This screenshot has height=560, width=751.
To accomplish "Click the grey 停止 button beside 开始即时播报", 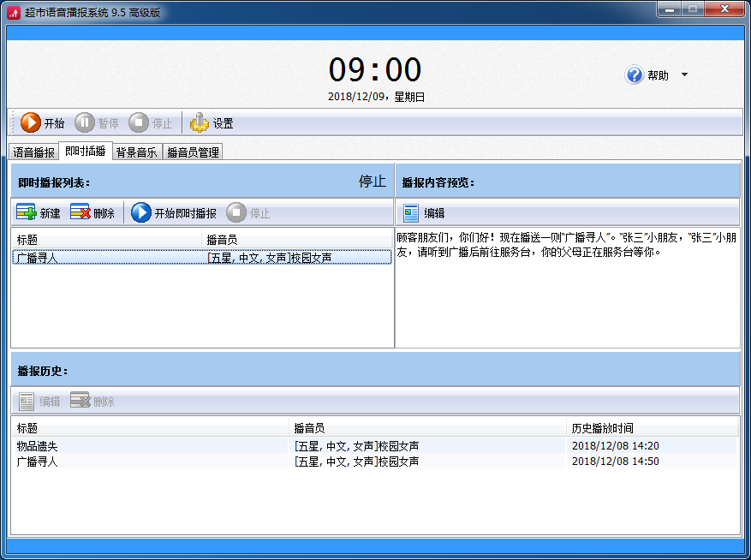I will [248, 212].
